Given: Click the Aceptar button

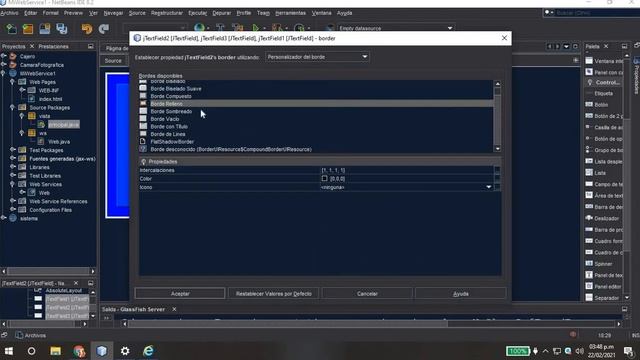Looking at the screenshot, I should (x=180, y=293).
